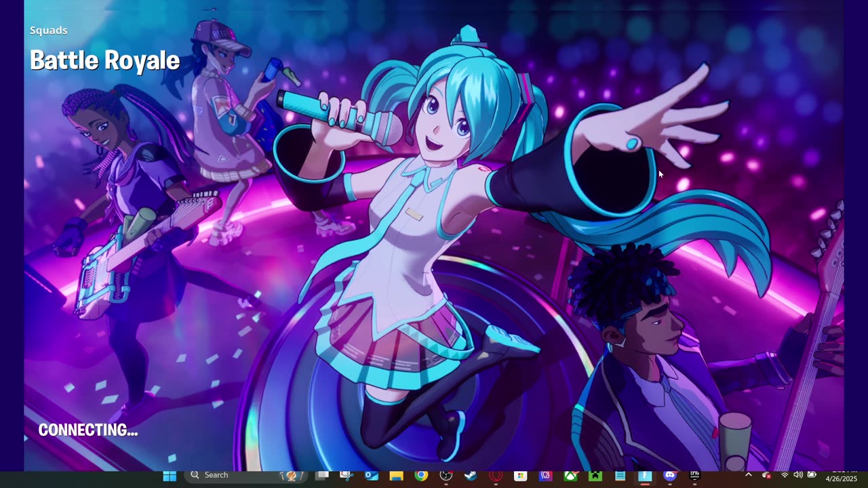868x488 pixels.
Task: Open the Windows Start menu
Action: [x=170, y=476]
